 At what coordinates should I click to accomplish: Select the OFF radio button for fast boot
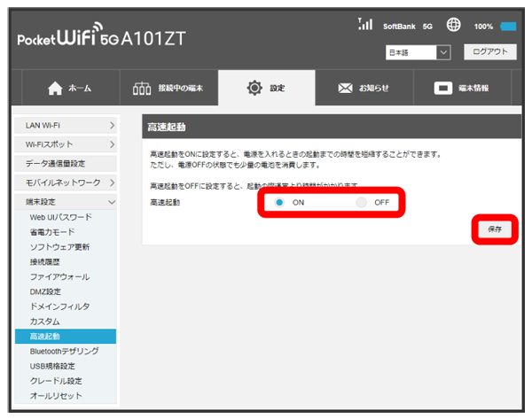click(361, 203)
